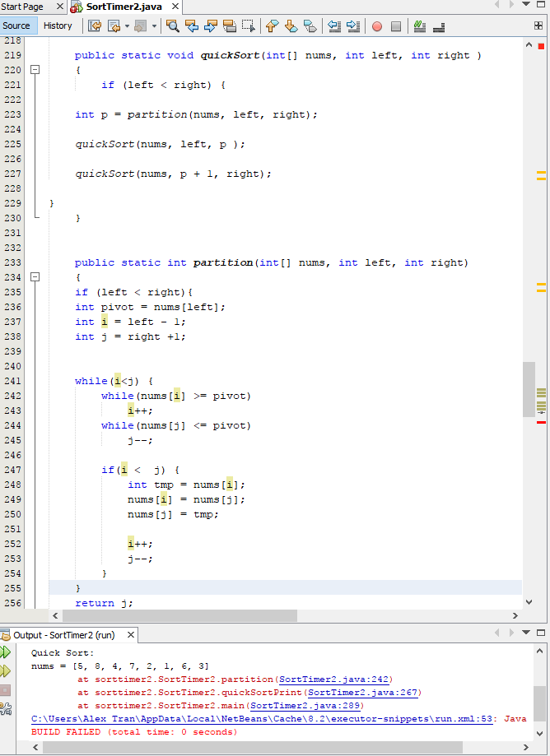
Task: Close the Output - SortTimer2 (run) tab
Action: 130,635
